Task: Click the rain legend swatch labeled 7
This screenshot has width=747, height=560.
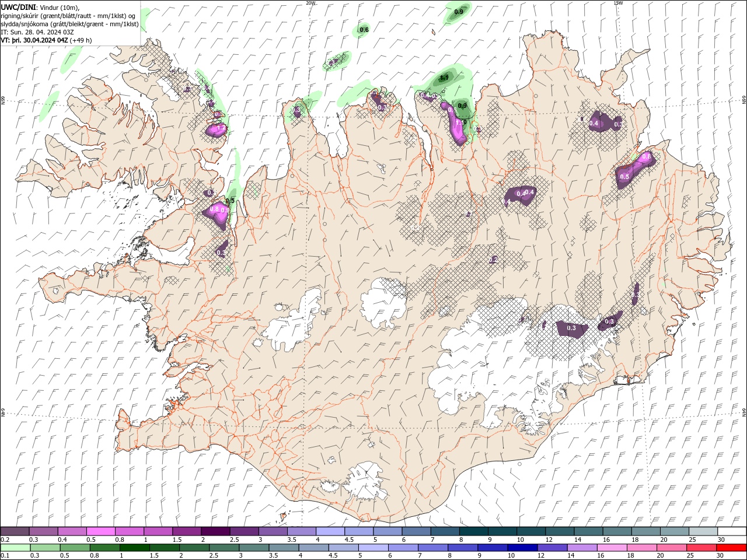Action: pos(432,548)
